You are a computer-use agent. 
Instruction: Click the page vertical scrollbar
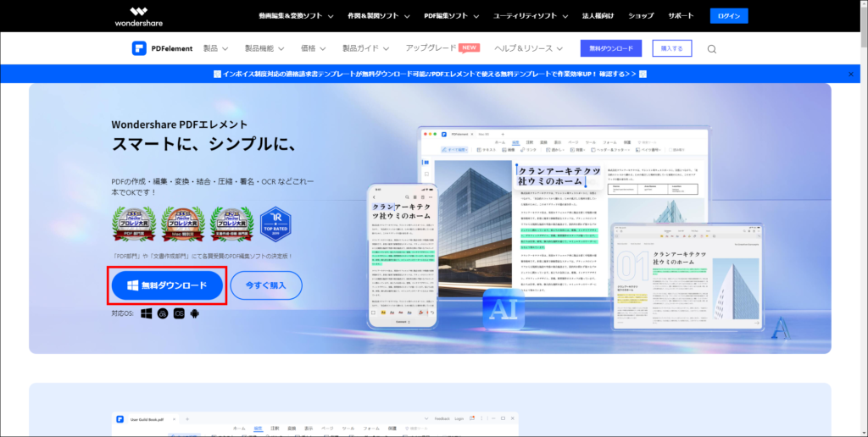[864, 28]
